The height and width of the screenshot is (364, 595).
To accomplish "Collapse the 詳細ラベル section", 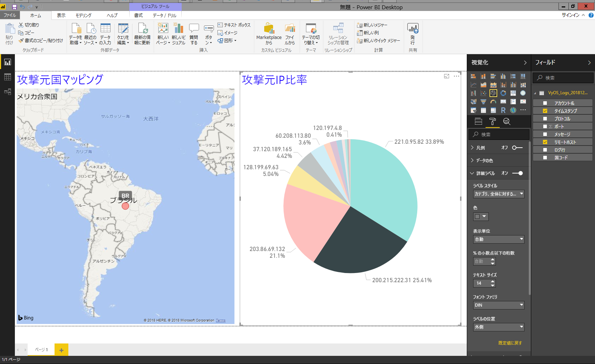I will click(472, 173).
